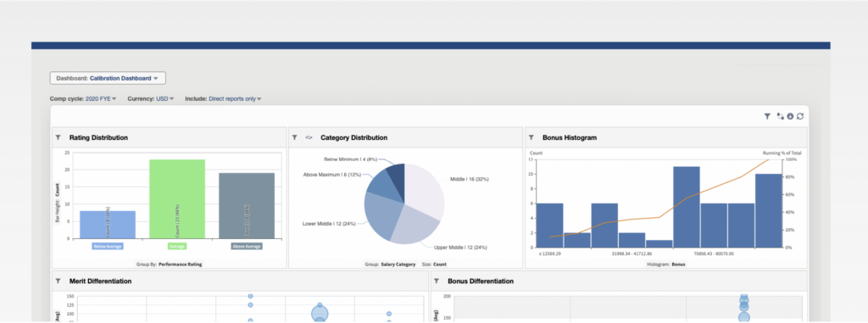868x323 pixels.
Task: Click the 'Group By: Performance Rating' caption
Action: tap(169, 265)
